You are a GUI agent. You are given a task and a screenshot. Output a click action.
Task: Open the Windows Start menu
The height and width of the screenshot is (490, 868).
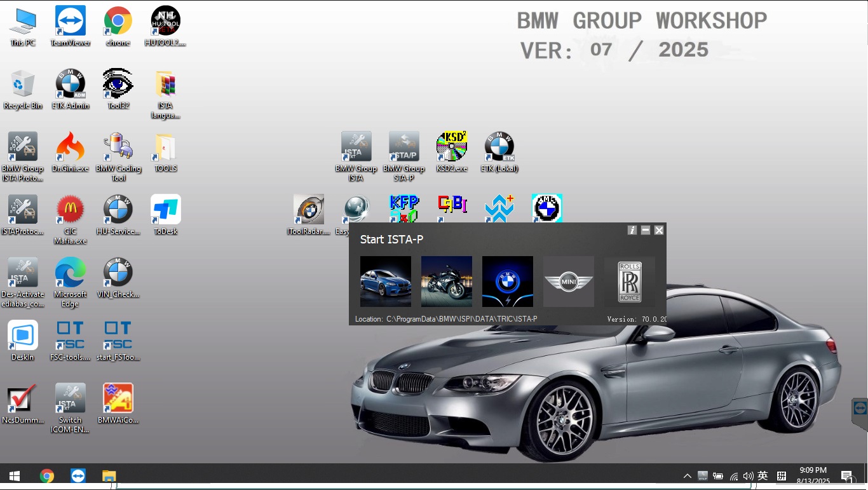pyautogui.click(x=13, y=475)
